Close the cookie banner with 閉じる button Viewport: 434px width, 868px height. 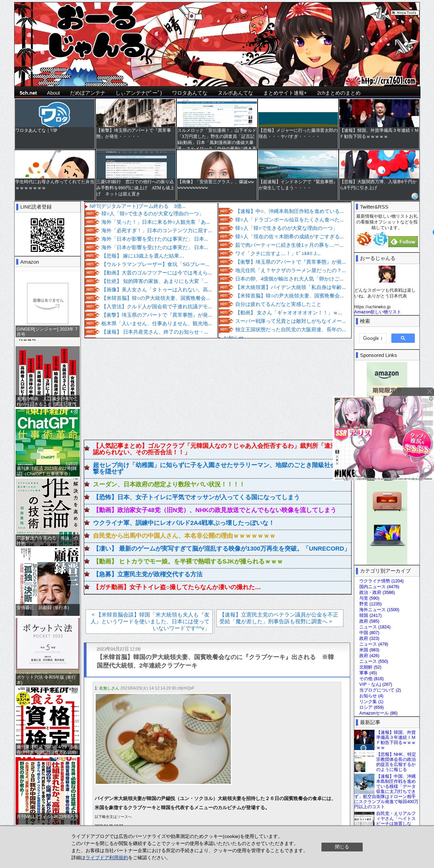(342, 847)
